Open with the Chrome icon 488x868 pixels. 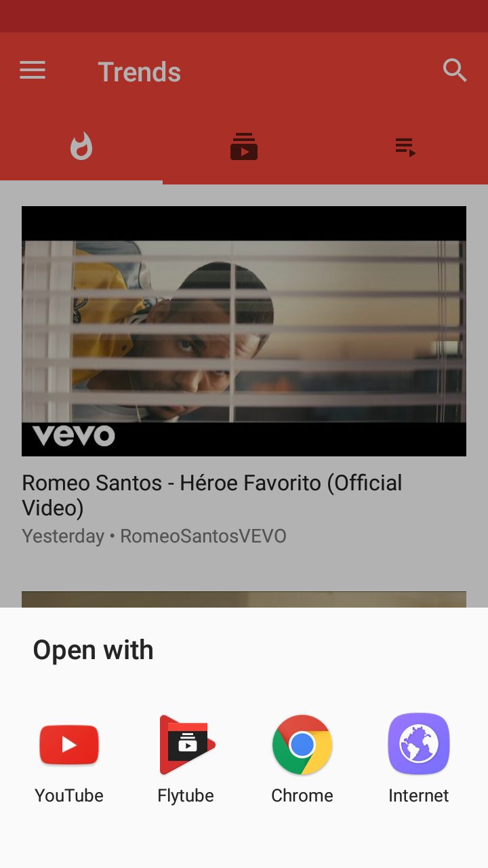(302, 745)
